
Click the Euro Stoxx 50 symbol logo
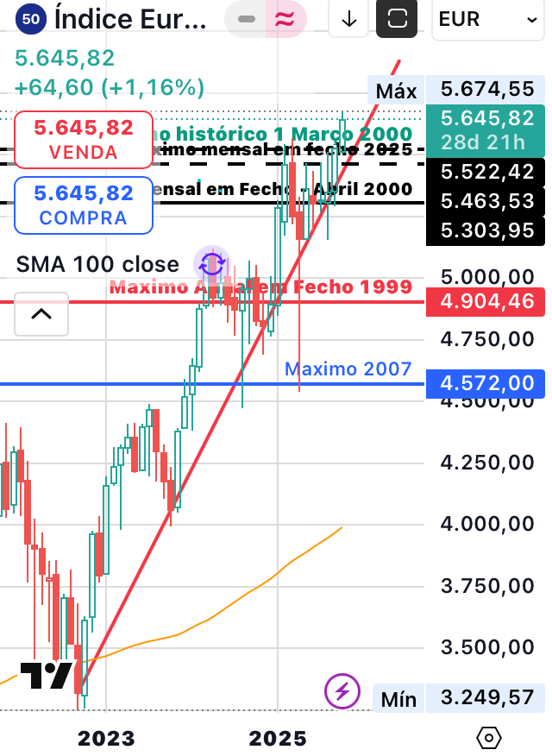point(31,19)
